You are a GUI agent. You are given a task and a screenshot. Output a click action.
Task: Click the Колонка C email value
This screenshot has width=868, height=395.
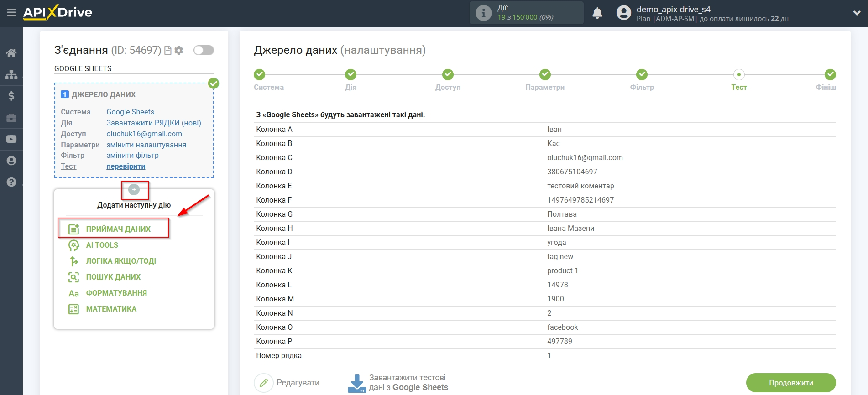(585, 157)
